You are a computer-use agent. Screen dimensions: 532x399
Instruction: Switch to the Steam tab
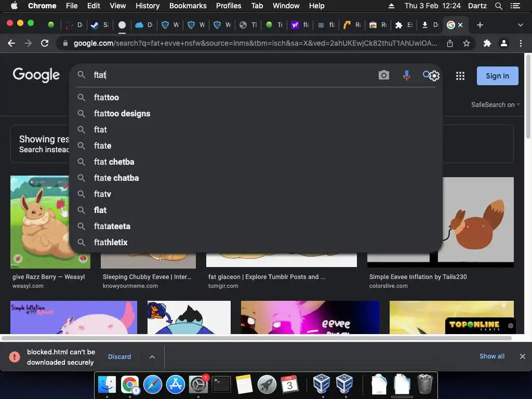click(101, 25)
